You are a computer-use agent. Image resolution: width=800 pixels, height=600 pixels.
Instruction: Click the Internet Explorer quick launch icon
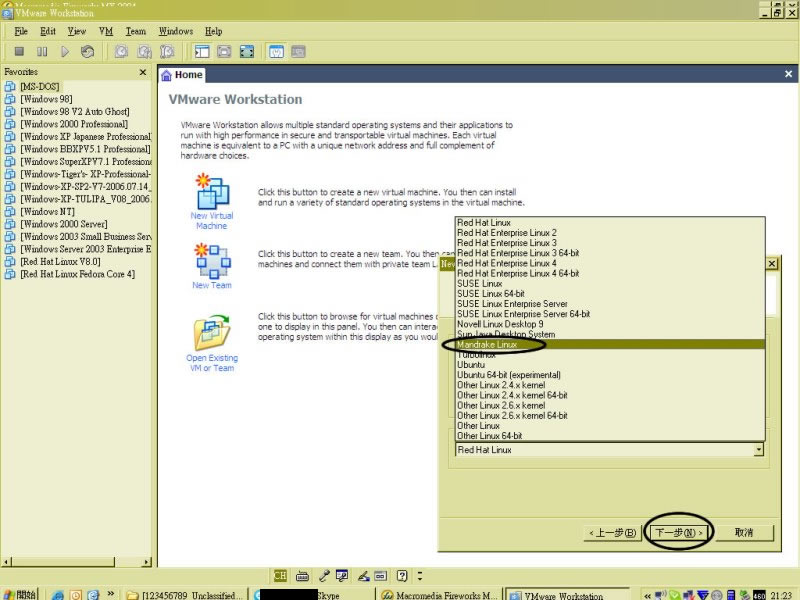click(58, 595)
